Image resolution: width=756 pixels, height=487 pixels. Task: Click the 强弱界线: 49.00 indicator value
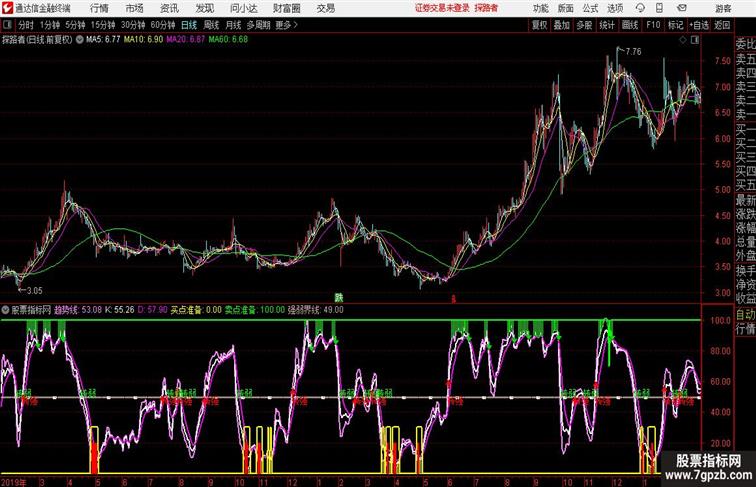(x=316, y=310)
